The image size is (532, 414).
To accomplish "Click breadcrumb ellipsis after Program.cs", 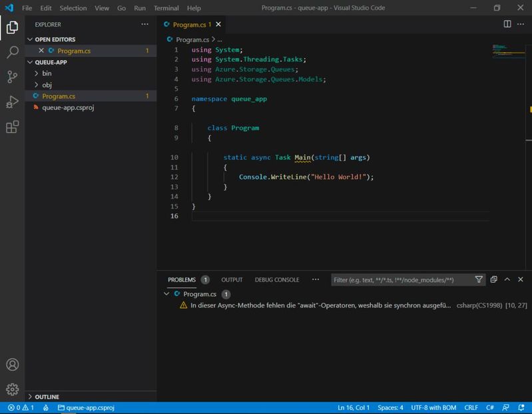I will click(x=220, y=40).
